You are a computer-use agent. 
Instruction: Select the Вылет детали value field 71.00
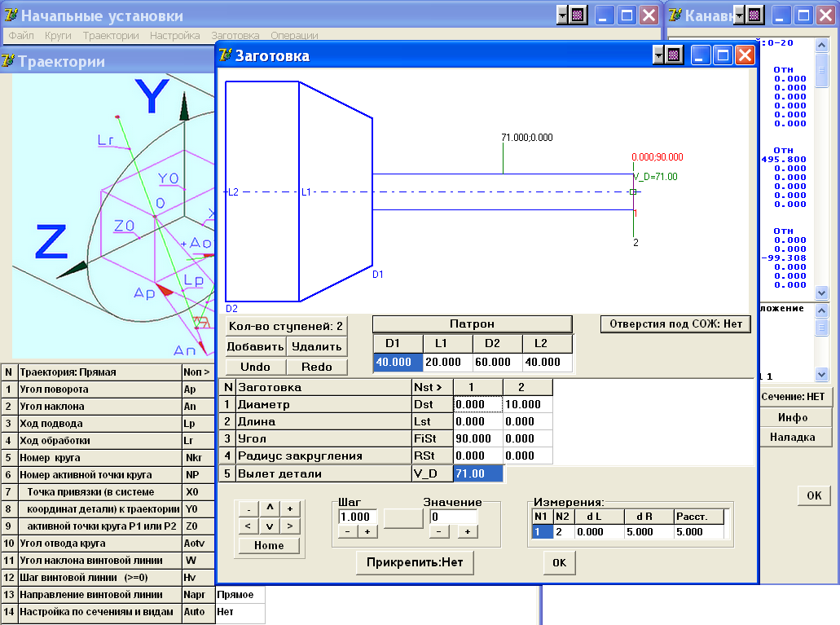pyautogui.click(x=478, y=473)
